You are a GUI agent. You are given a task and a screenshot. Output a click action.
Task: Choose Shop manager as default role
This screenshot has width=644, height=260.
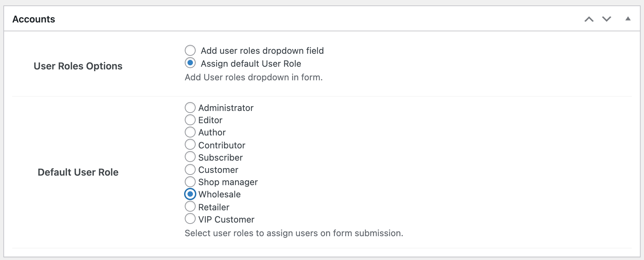pyautogui.click(x=190, y=182)
